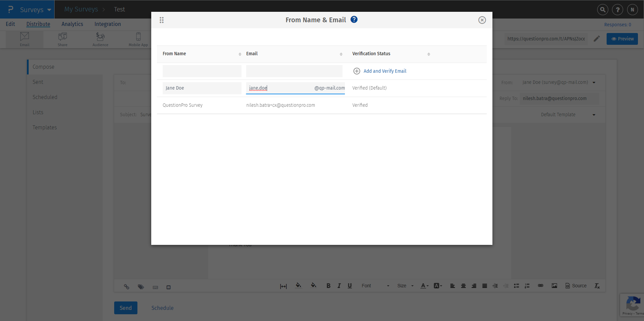Enable underline formatting
The width and height of the screenshot is (644, 321).
(x=350, y=286)
